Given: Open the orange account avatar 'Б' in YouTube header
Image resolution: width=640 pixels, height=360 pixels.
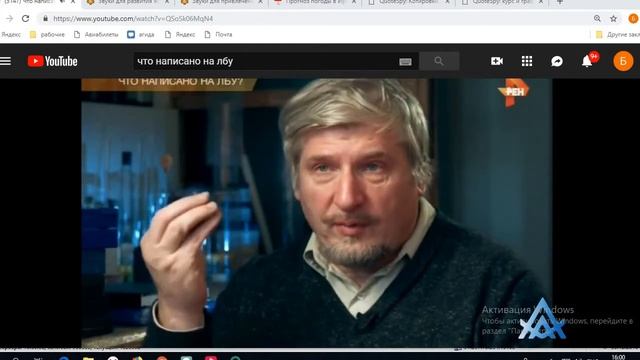Looking at the screenshot, I should click(623, 61).
